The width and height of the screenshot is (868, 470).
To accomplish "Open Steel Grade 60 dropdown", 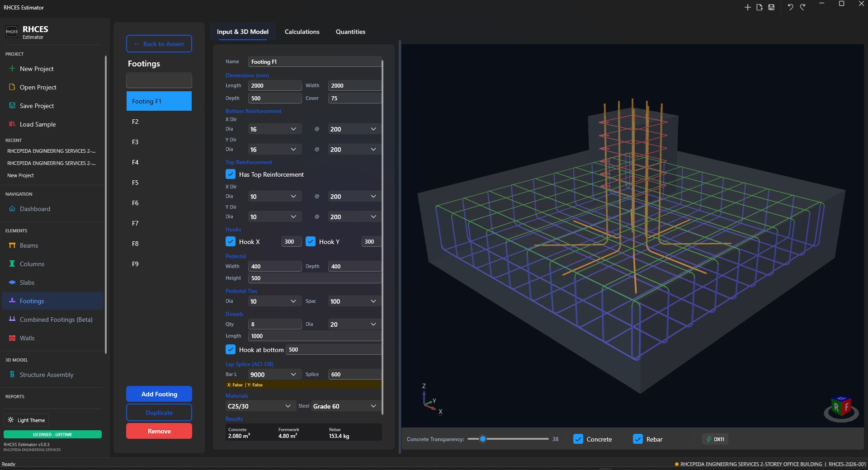I will [346, 406].
